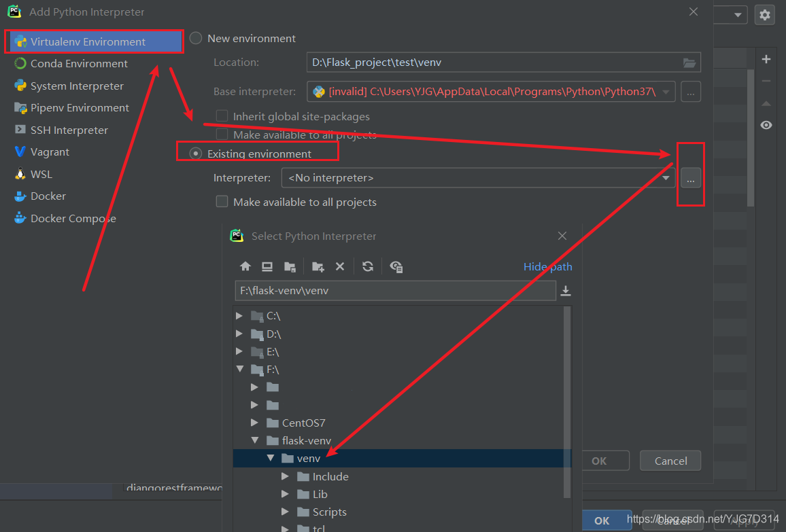Refresh the file tree icon
Screen dimensions: 786x532
point(368,266)
